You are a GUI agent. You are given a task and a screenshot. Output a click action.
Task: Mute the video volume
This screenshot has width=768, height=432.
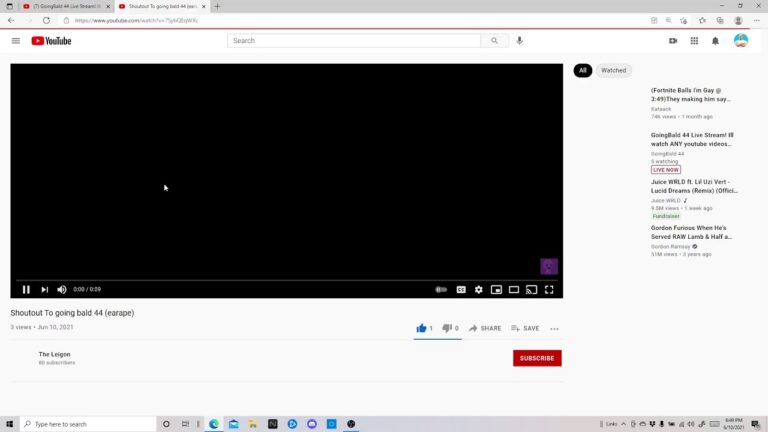pos(62,289)
